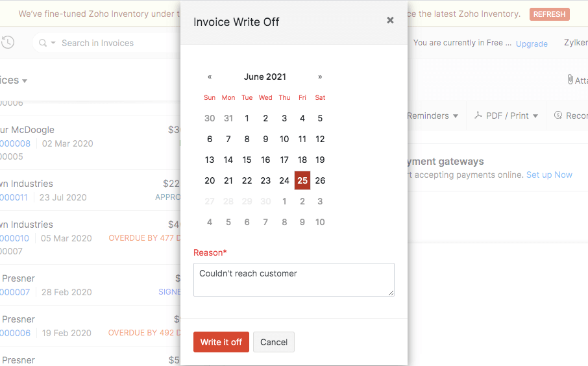Click the search magnifier icon
The image size is (588, 366).
[x=43, y=43]
